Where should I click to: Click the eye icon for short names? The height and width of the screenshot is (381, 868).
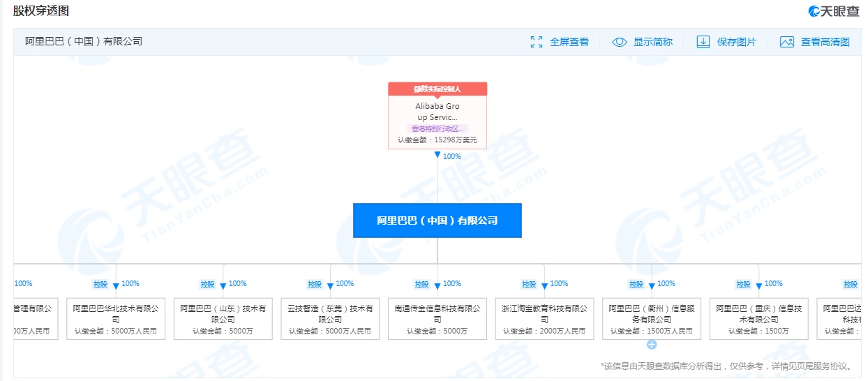click(x=620, y=42)
